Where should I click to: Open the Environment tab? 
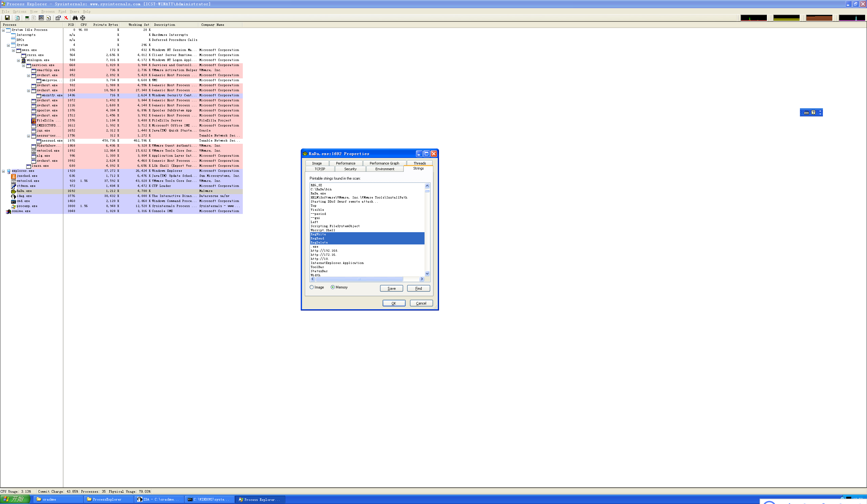384,169
